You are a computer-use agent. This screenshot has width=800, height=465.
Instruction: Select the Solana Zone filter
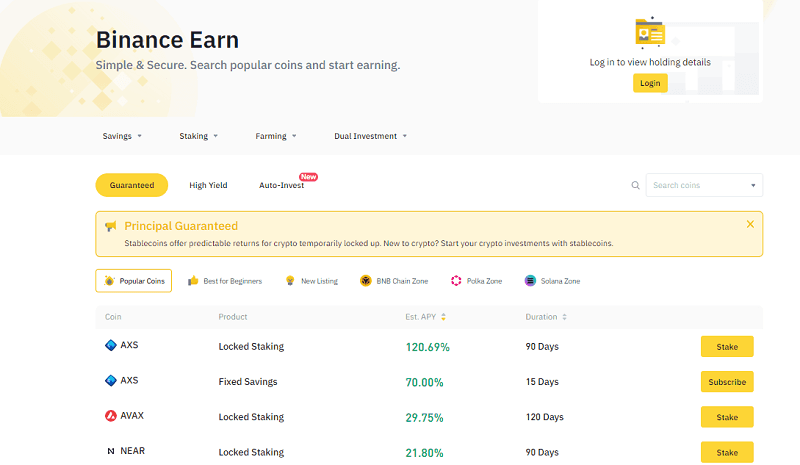(x=553, y=281)
